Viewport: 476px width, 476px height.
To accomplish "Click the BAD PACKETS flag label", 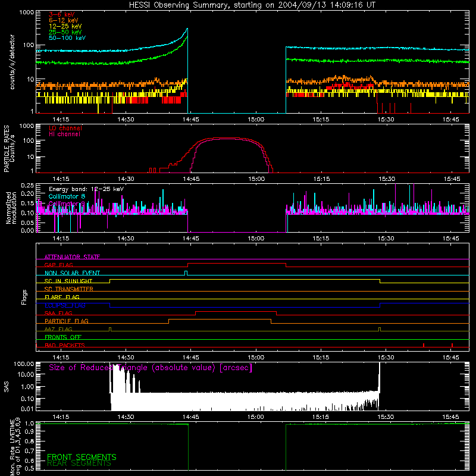I will [x=65, y=345].
